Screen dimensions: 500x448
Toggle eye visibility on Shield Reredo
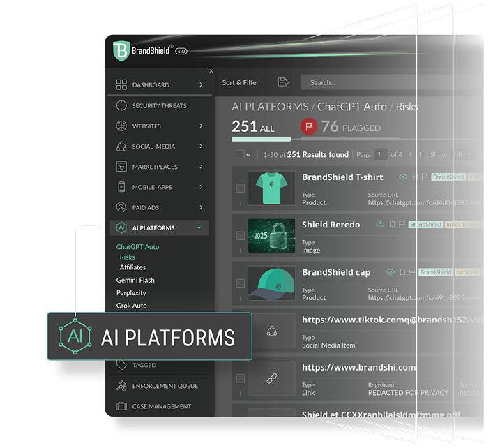coord(380,224)
